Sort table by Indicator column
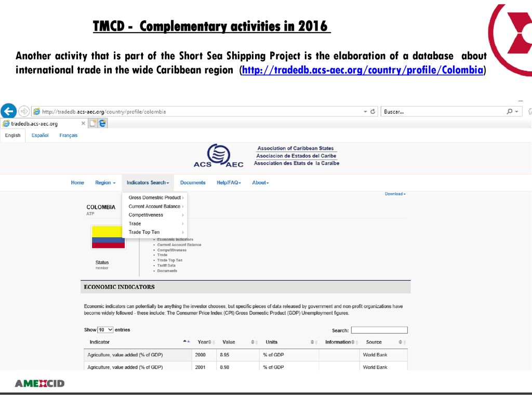The width and height of the screenshot is (532, 399). tap(137, 342)
